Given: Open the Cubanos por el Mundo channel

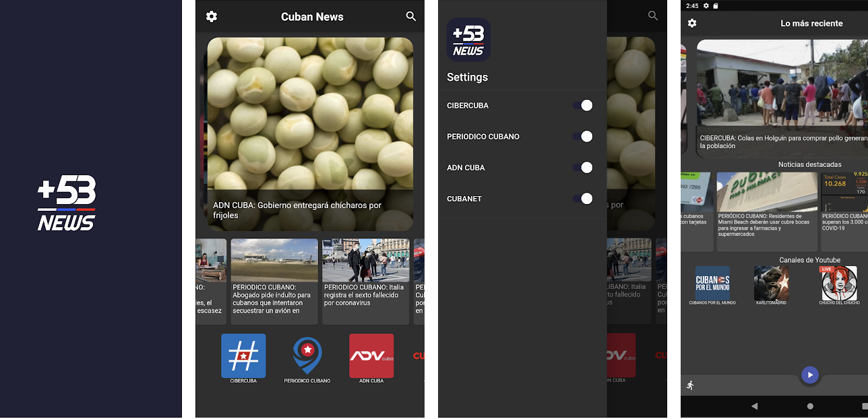Looking at the screenshot, I should tap(712, 283).
